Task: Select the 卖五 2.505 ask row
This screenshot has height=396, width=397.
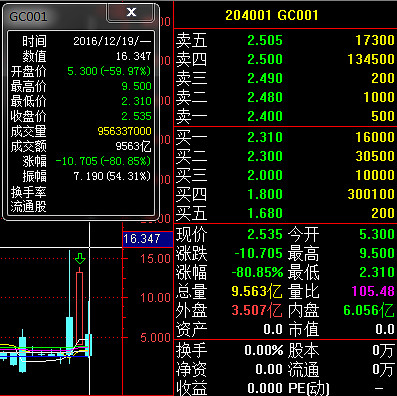Action: (285, 40)
